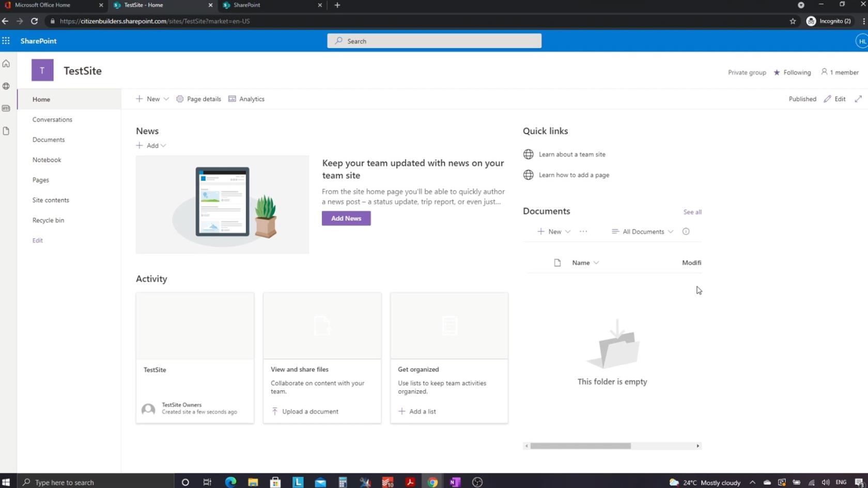Open File Explorer from the taskbar
The width and height of the screenshot is (868, 488).
(x=253, y=482)
